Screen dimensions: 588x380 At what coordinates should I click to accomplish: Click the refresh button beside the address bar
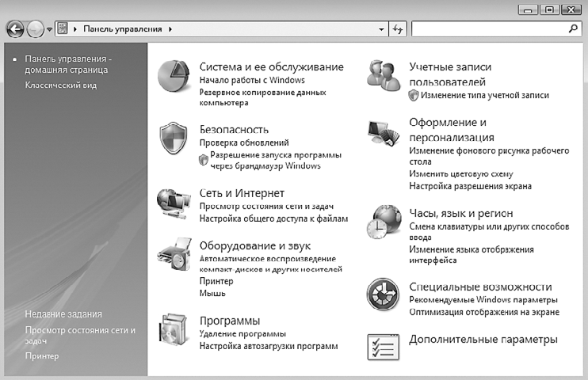(399, 29)
